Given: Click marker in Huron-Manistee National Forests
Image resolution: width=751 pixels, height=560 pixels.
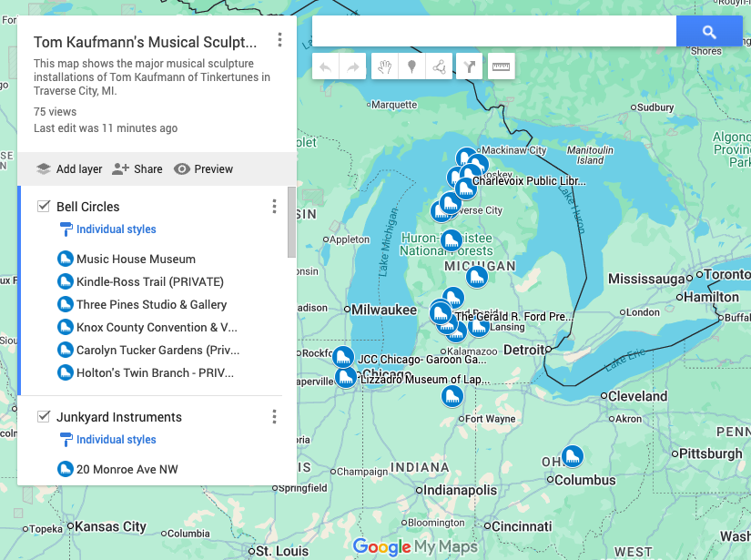Looking at the screenshot, I should click(452, 240).
